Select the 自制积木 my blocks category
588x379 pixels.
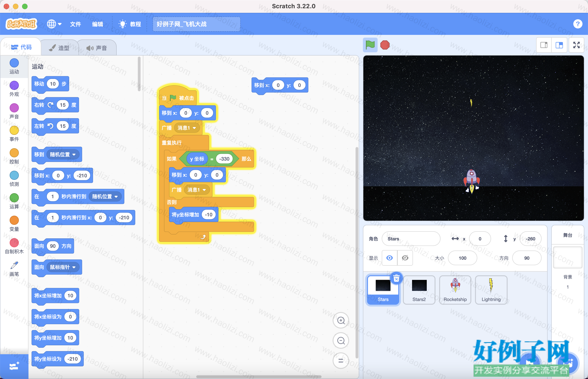click(14, 246)
